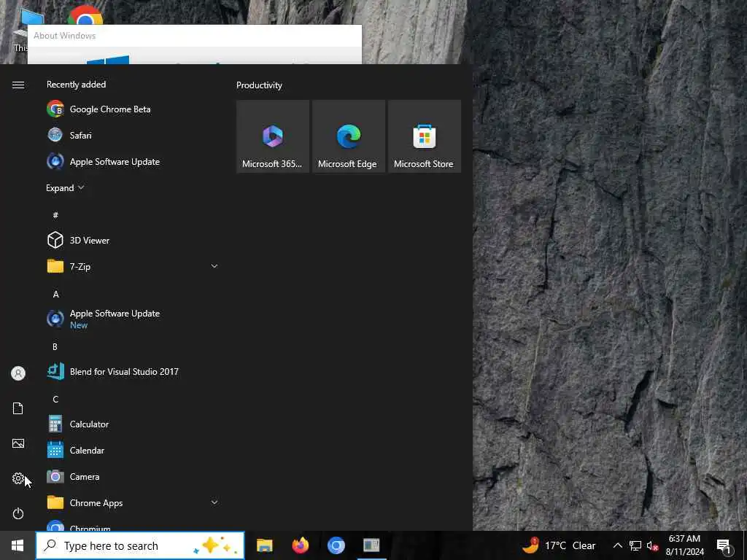Image resolution: width=747 pixels, height=560 pixels.
Task: Open Pictures from Start sidebar
Action: tap(18, 443)
